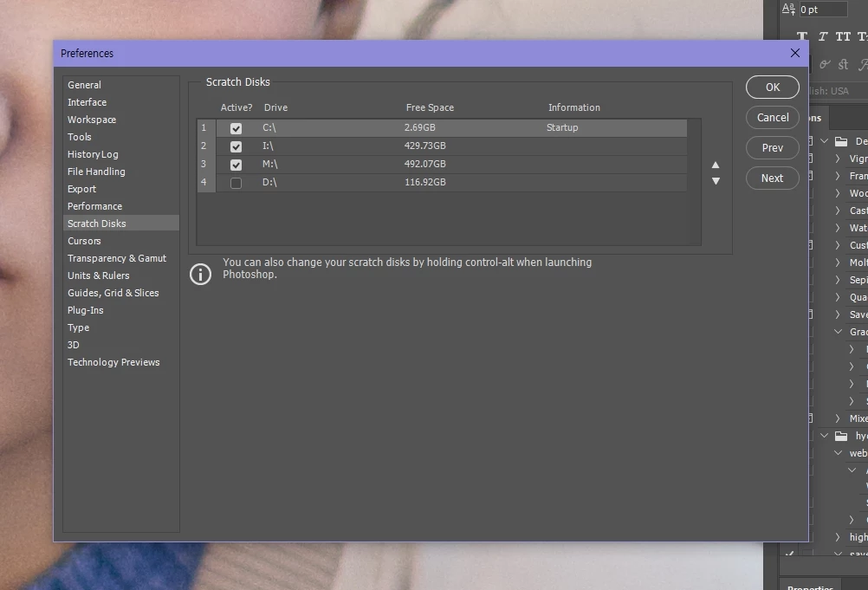868x590 pixels.
Task: Collapse the 'hy' action set folder
Action: click(825, 436)
